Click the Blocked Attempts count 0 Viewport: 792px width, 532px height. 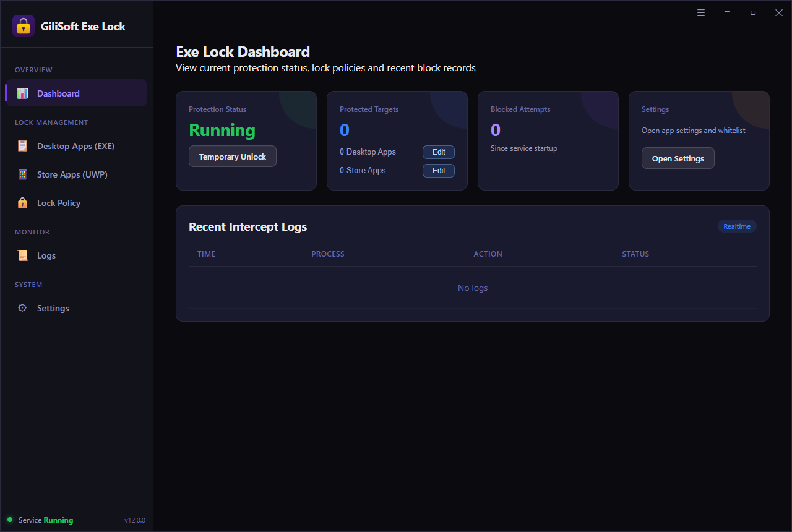[496, 131]
